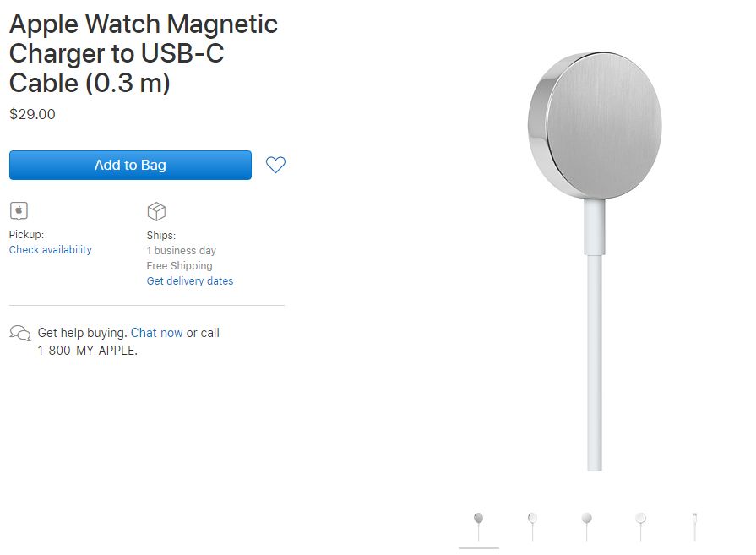
Task: Select the second product thumbnail
Action: point(532,525)
